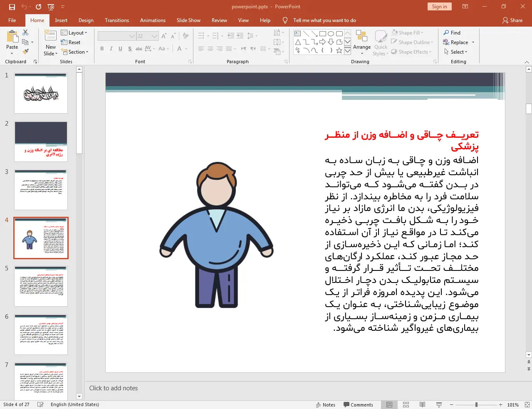Screen dimensions: 532x409
Task: Expand the slide Layout dropdown
Action: click(74, 32)
